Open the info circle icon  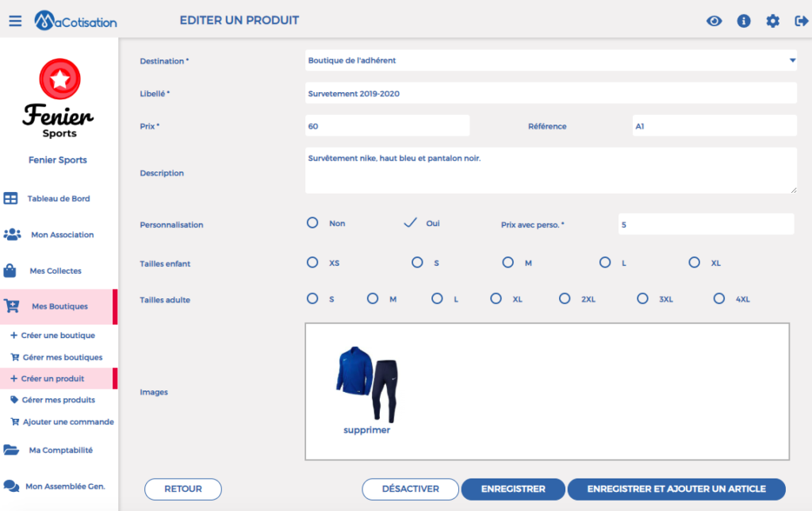tap(744, 21)
